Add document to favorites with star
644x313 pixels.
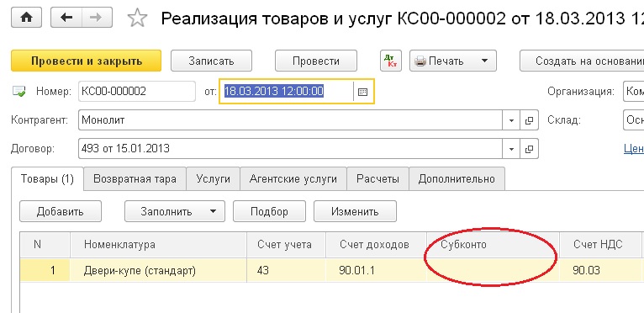tap(137, 19)
